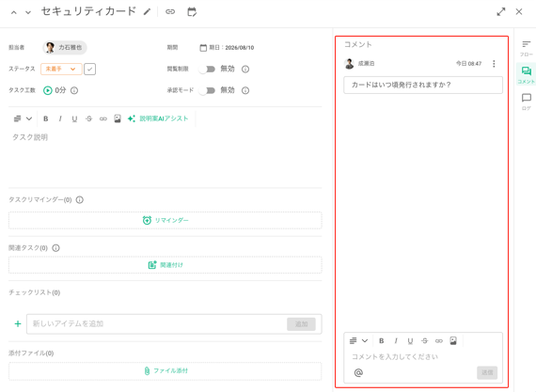The width and height of the screenshot is (536, 392).
Task: Expand paragraph style dropdown in description toolbar
Action: tap(23, 118)
